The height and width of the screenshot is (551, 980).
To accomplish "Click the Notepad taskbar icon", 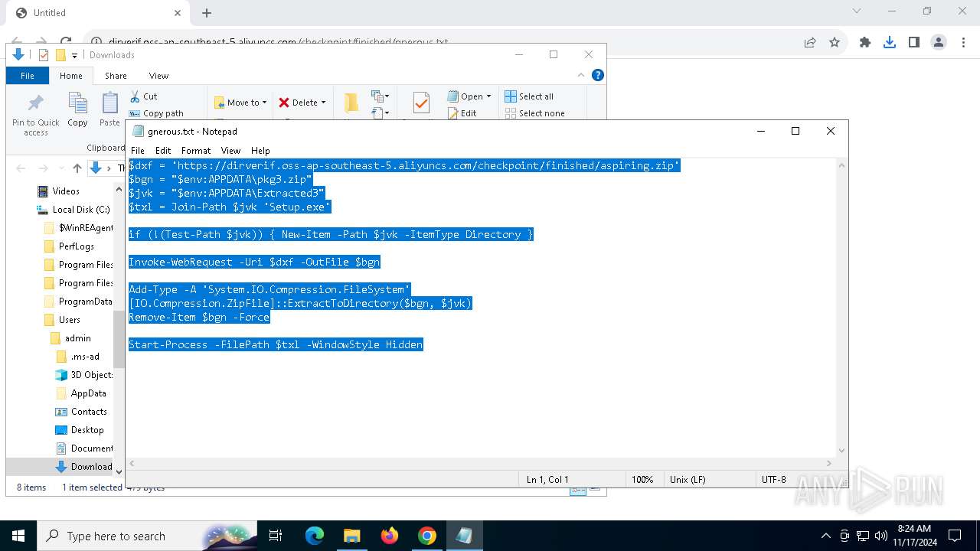I will (464, 536).
